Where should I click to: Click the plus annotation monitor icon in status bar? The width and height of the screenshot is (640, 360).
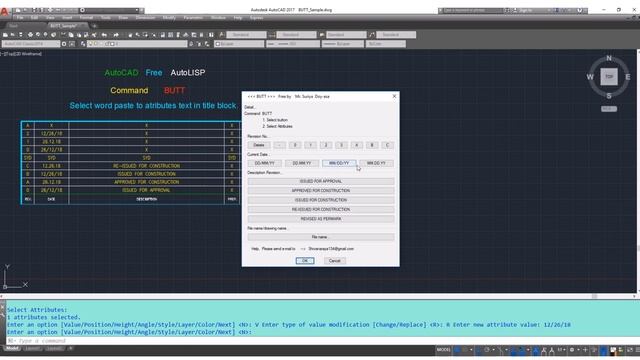click(x=585, y=350)
